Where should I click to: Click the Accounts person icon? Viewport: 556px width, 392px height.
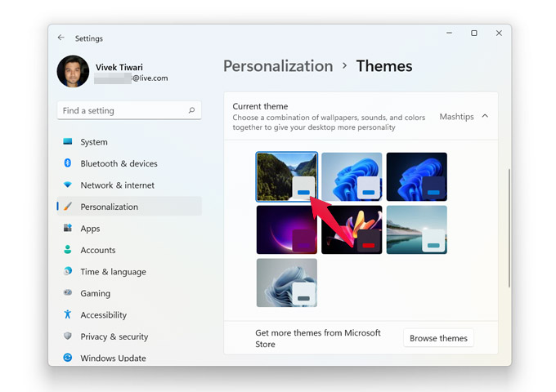coord(67,250)
